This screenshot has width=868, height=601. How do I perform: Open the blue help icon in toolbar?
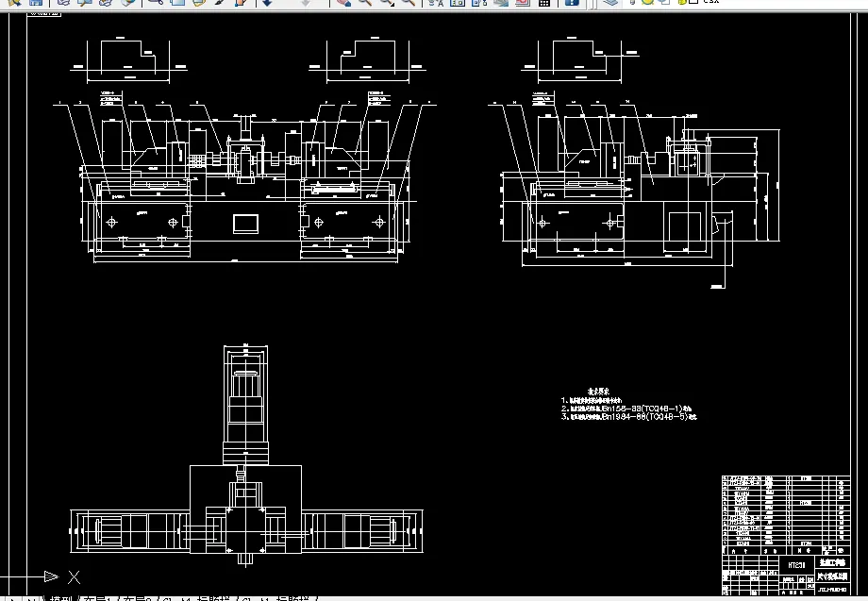(572, 3)
